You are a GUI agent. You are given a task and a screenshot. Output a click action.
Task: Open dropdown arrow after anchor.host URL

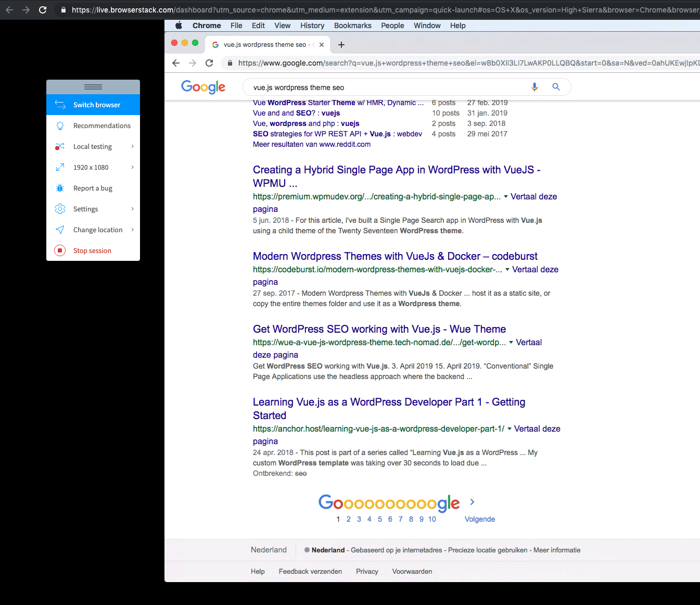[510, 429]
